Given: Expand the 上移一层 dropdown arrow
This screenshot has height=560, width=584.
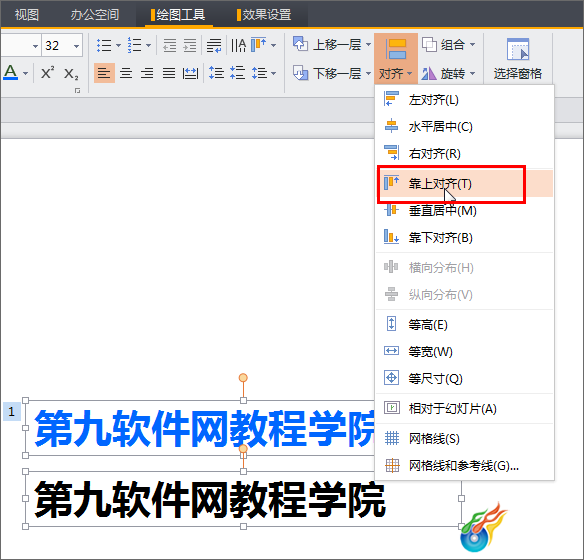Looking at the screenshot, I should (x=368, y=44).
